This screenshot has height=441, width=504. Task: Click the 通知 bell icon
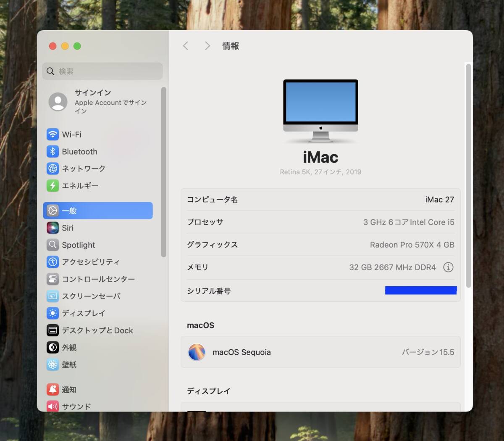(52, 390)
